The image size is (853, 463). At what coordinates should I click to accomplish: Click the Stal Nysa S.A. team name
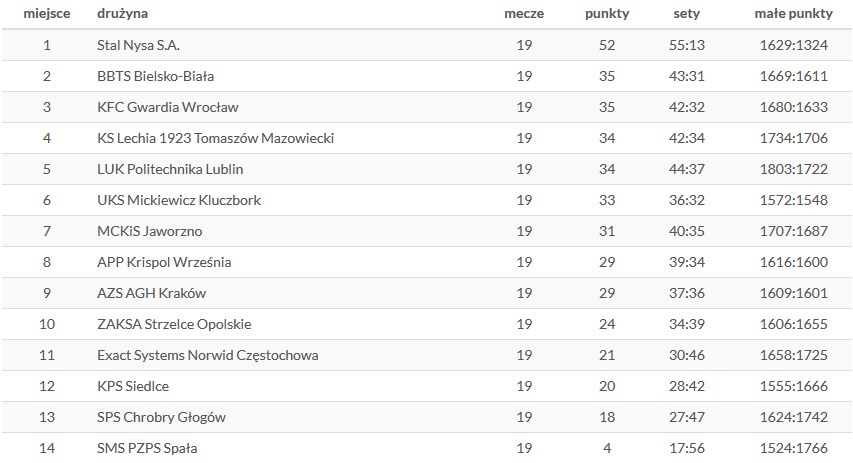tap(138, 45)
